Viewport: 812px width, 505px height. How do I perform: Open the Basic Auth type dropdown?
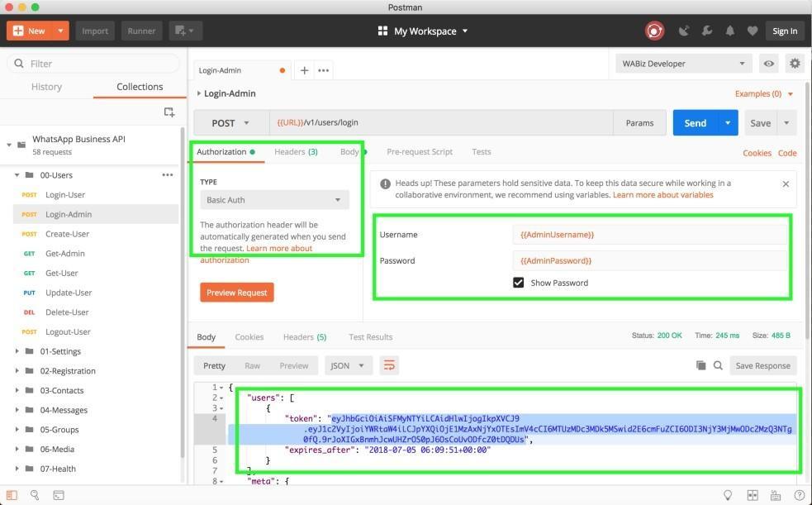point(274,200)
